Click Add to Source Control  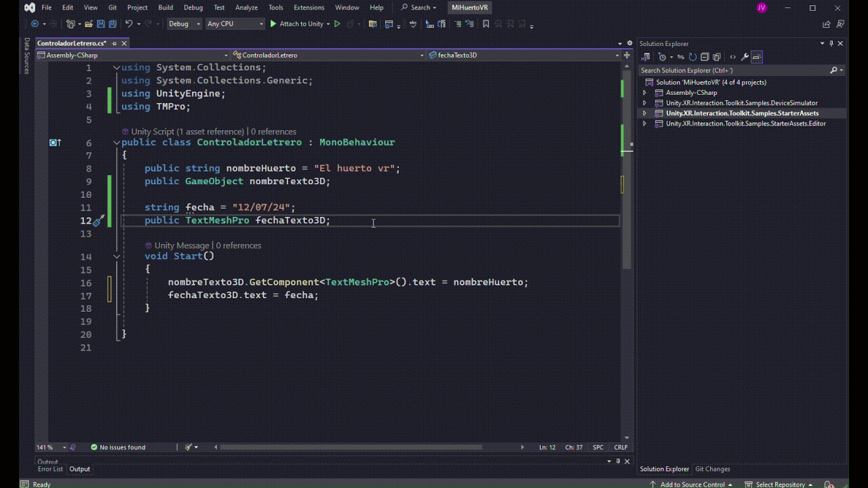tap(692, 484)
